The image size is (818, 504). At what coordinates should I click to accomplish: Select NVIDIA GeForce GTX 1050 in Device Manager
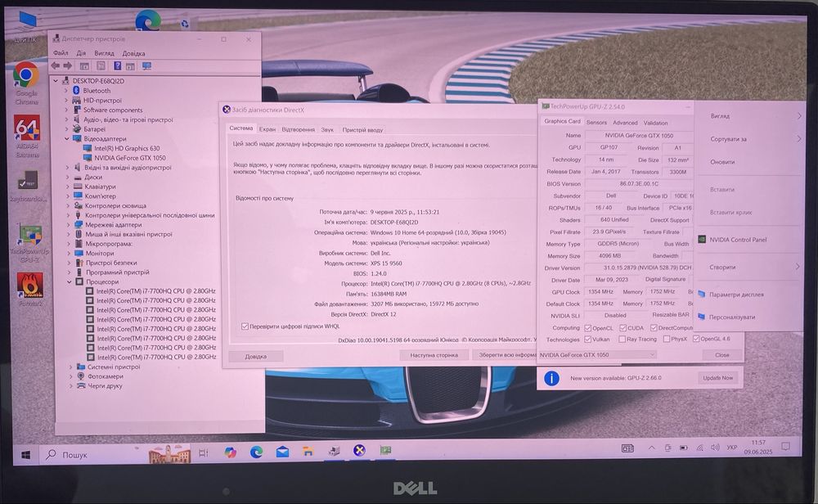130,158
